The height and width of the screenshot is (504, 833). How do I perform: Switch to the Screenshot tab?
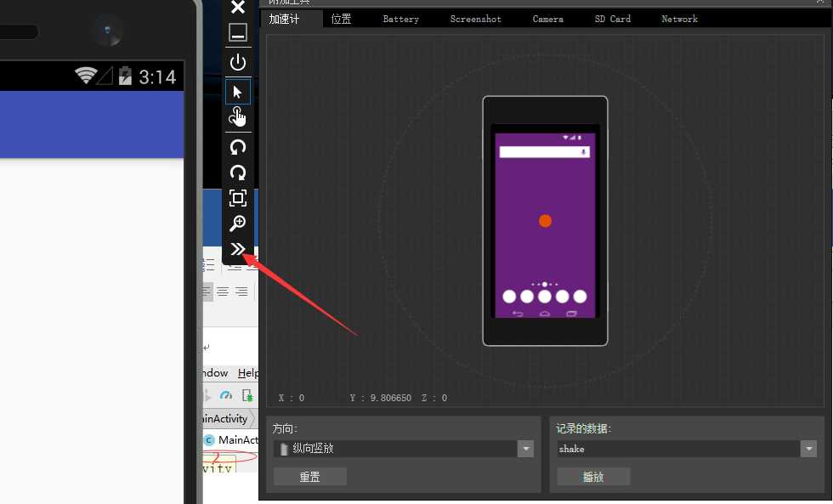coord(475,19)
